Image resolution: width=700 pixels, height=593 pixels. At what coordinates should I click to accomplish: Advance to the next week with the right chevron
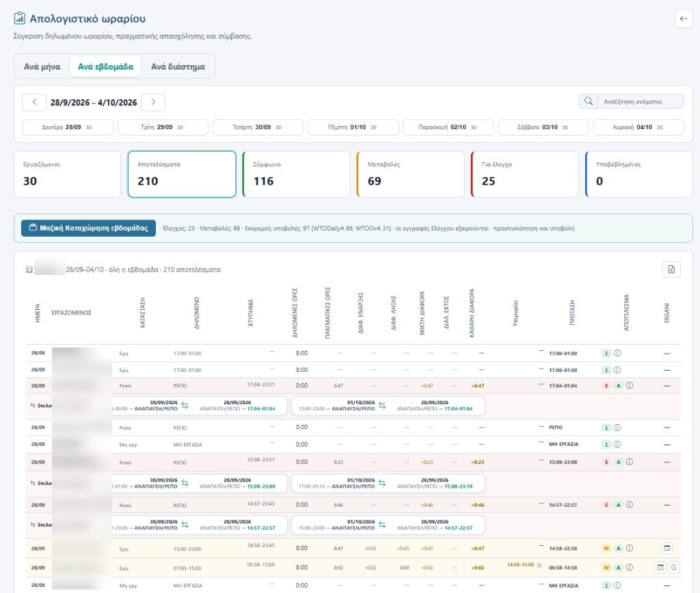point(153,103)
